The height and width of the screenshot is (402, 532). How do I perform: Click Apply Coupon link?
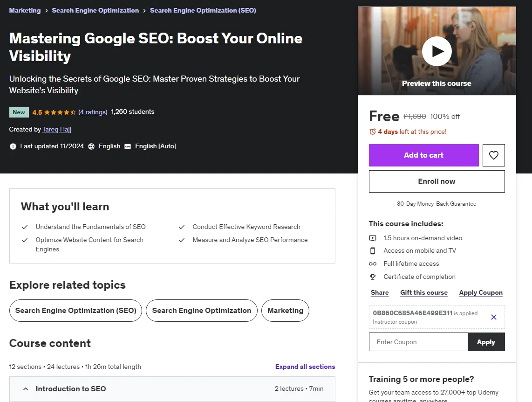tap(481, 293)
